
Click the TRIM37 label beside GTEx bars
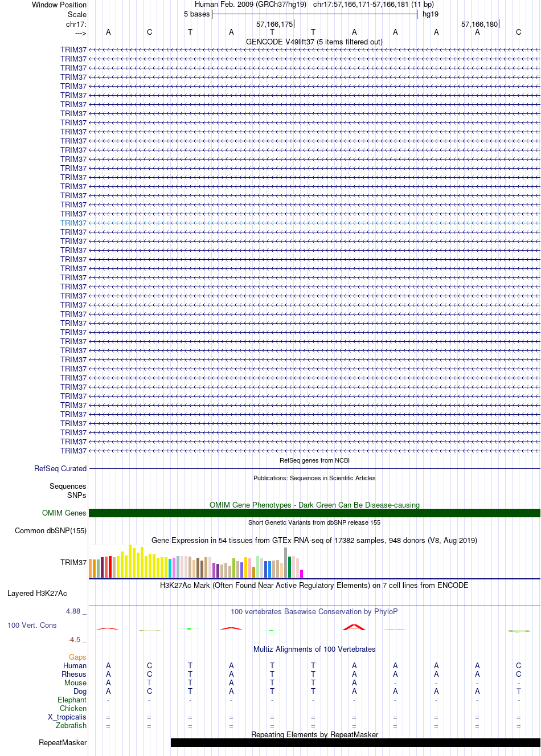[73, 562]
